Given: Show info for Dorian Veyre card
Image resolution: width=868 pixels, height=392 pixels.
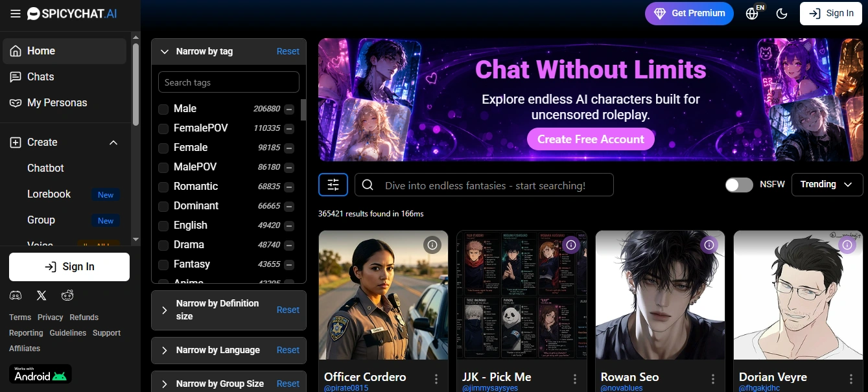Looking at the screenshot, I should tap(847, 244).
